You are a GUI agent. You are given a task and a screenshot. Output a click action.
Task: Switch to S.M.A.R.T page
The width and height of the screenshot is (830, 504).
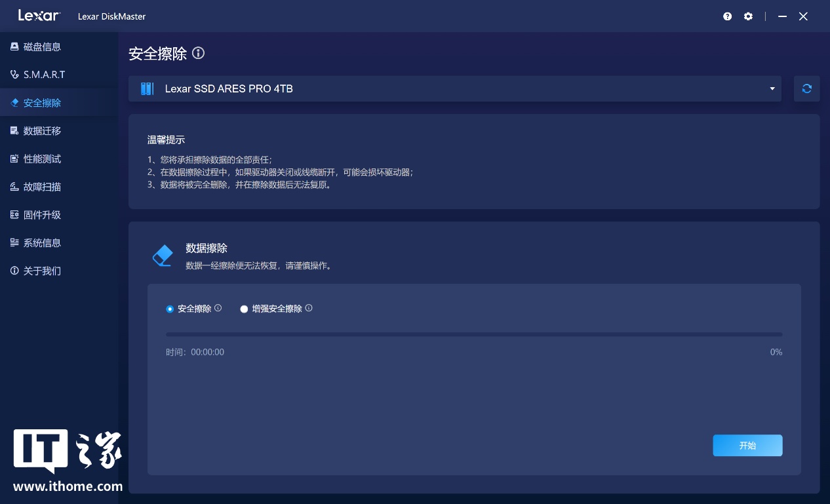44,75
